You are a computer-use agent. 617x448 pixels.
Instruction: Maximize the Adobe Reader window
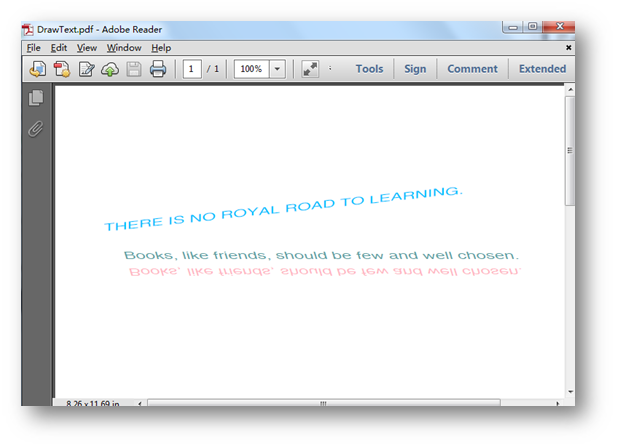(x=532, y=27)
